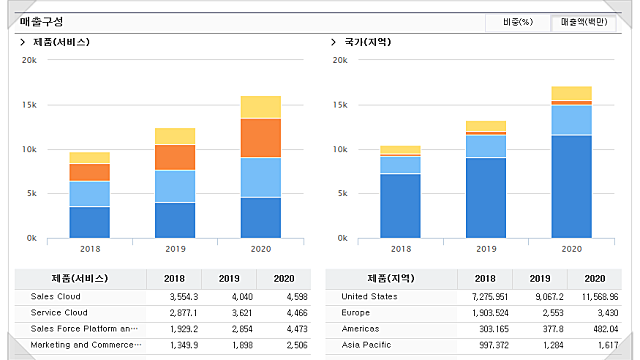
Task: Click the value 9,067.2 for United States 2019
Action: click(549, 297)
